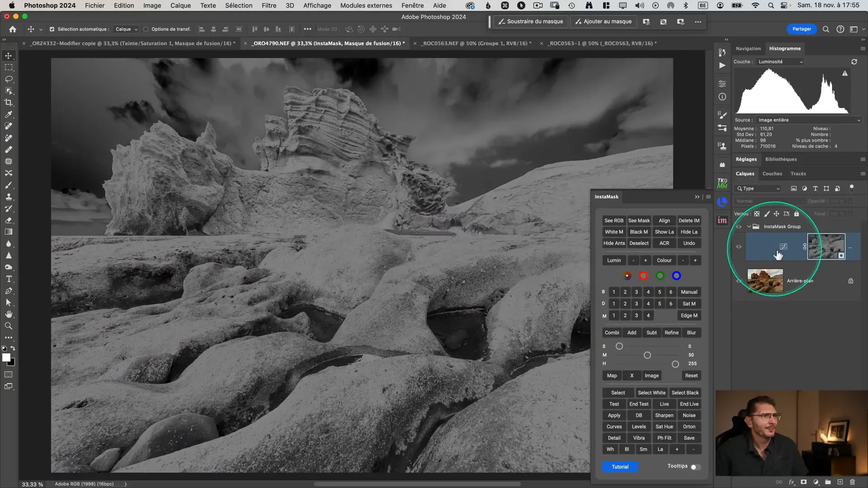Add a layer mask from bottom bar
868x488 pixels.
[804, 482]
